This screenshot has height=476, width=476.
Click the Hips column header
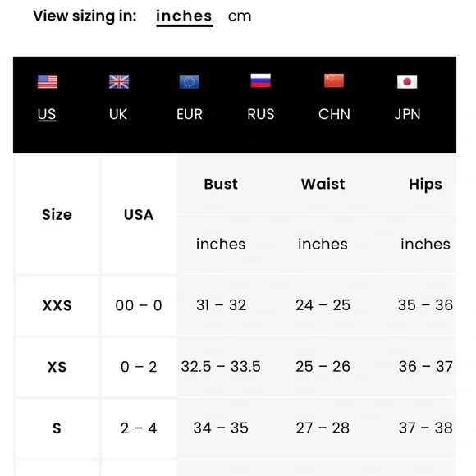pos(425,185)
